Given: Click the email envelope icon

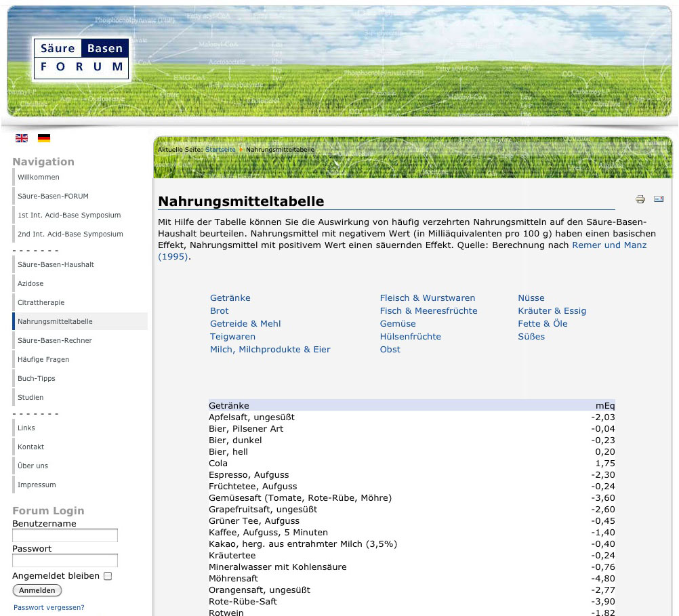Looking at the screenshot, I should (x=658, y=199).
